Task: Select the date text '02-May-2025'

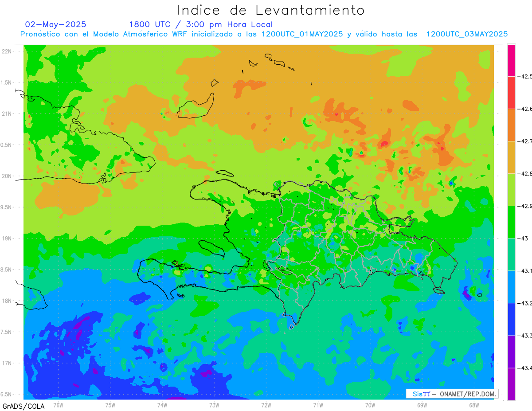Action: tap(56, 24)
